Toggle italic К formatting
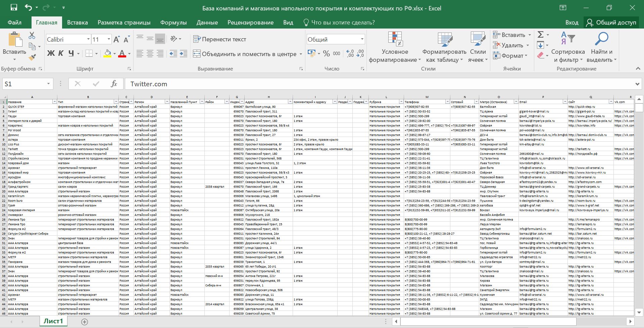644x328 pixels. point(61,53)
